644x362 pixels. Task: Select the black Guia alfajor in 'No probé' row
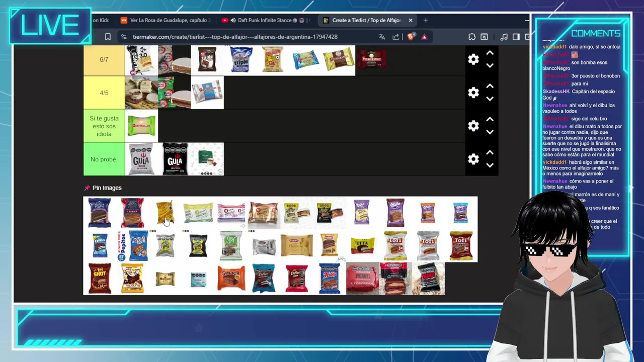[175, 159]
